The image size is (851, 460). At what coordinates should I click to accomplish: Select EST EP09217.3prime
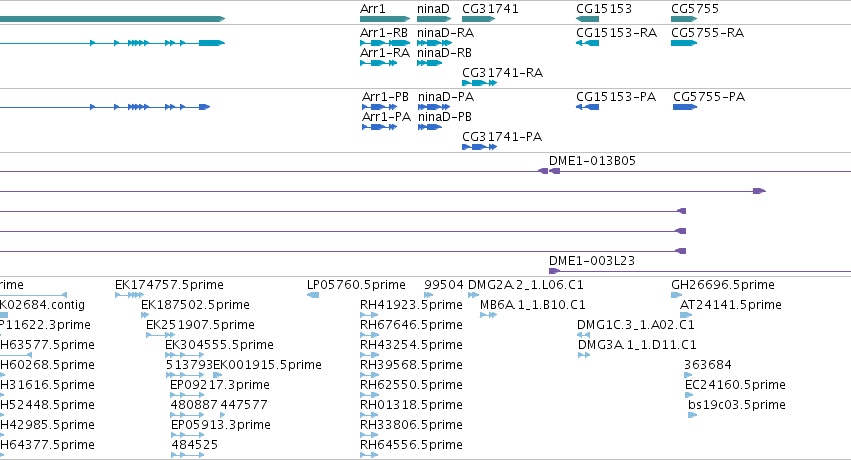(220, 385)
